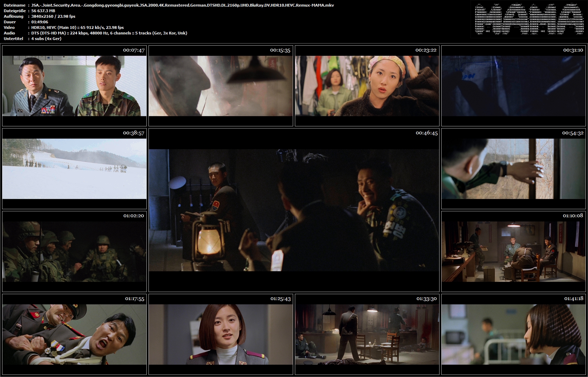Viewport: 588px width, 377px height.
Task: Open the thumbnail at 01:33:30
Action: tap(367, 334)
